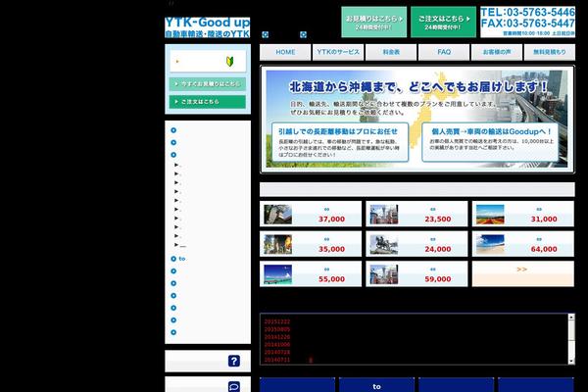Image resolution: width=588 pixels, height=392 pixels.
Task: Open the 引越しでの長距離移動はプロにお任せ banner box
Action: (340, 142)
